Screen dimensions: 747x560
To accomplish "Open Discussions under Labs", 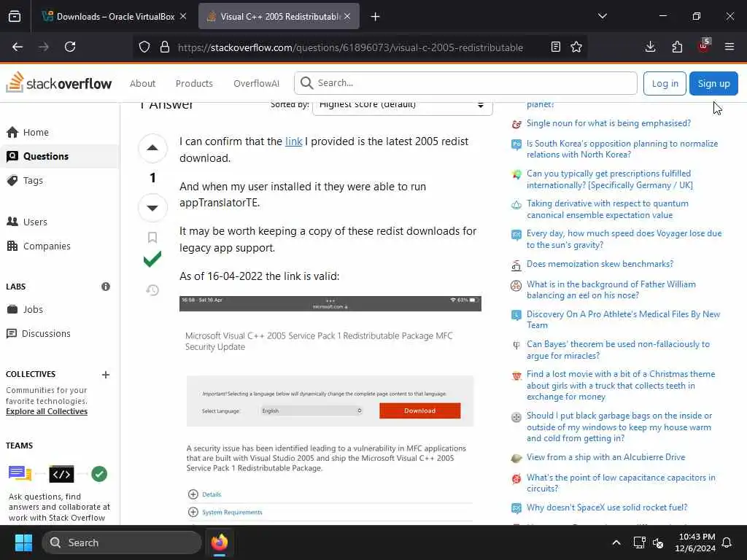I will click(60, 334).
